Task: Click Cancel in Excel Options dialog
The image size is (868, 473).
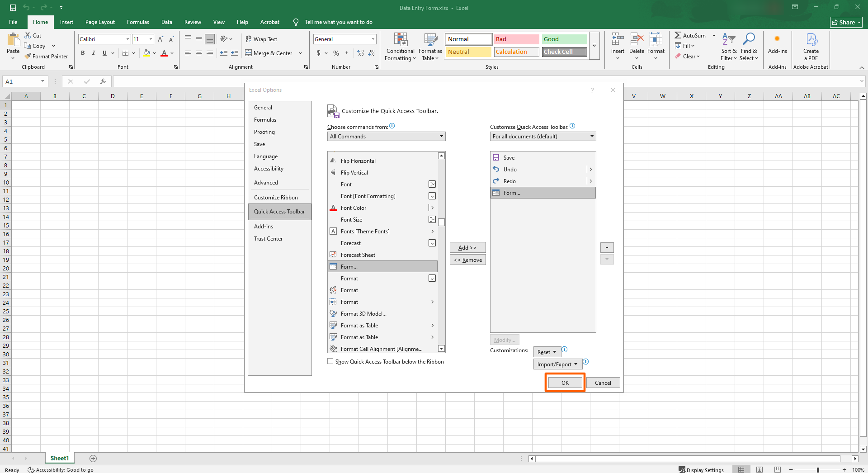Action: tap(603, 383)
